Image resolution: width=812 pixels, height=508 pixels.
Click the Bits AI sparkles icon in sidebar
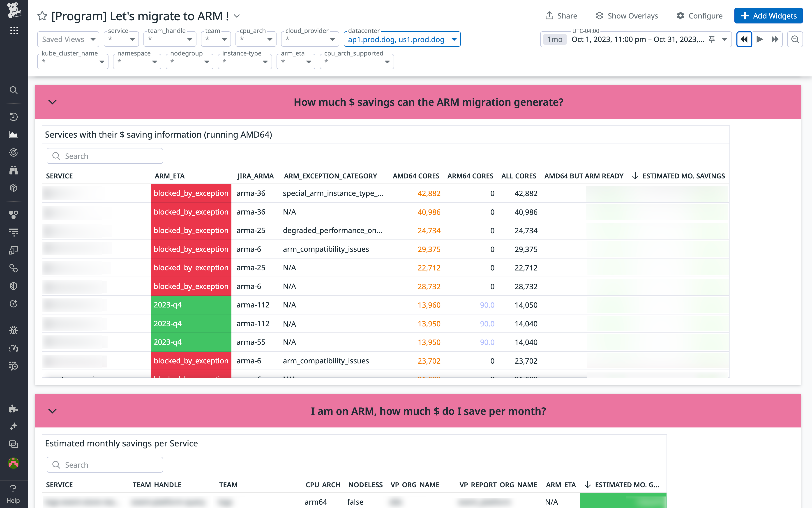click(14, 426)
